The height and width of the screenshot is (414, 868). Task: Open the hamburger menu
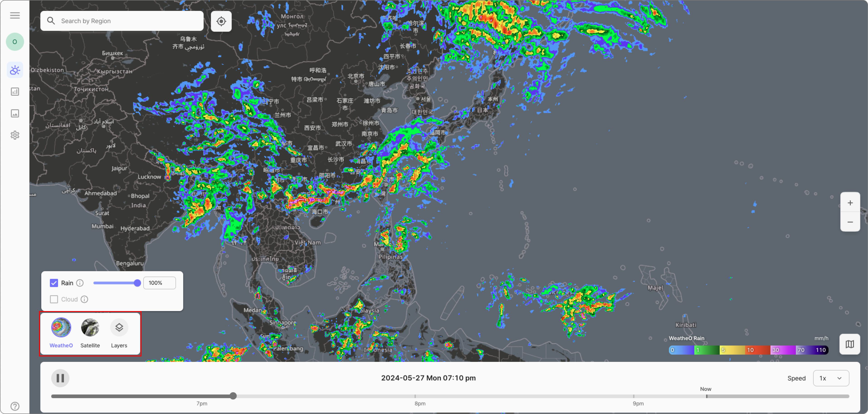pyautogui.click(x=15, y=15)
